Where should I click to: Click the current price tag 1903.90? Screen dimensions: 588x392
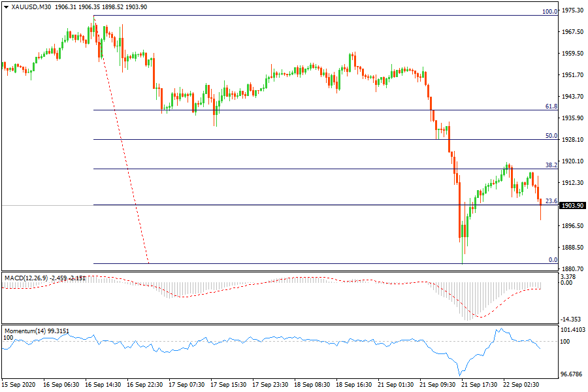(x=572, y=205)
